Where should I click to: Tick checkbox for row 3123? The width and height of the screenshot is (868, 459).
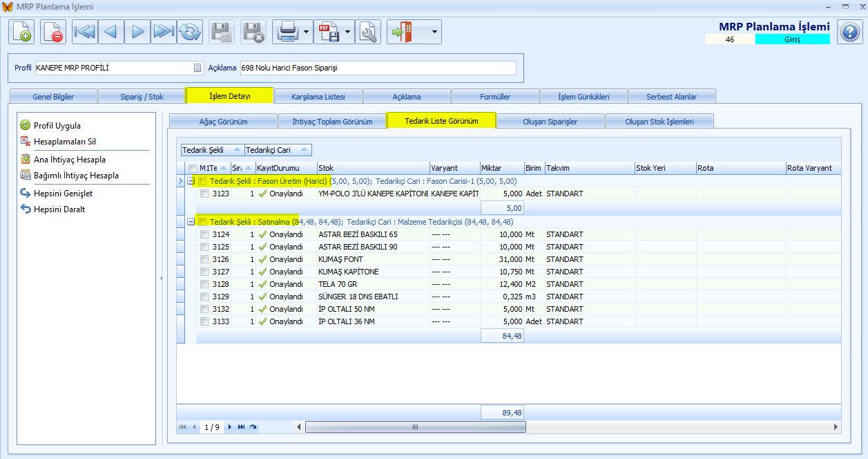(204, 194)
